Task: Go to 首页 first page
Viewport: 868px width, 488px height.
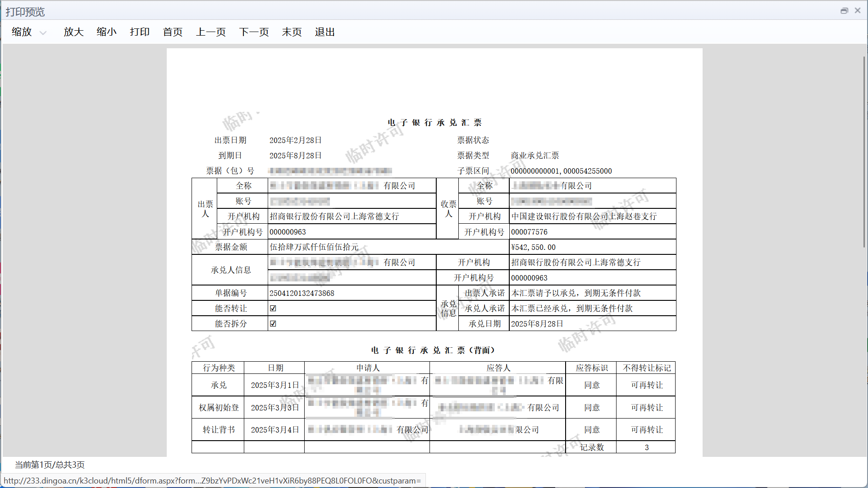Action: [173, 32]
